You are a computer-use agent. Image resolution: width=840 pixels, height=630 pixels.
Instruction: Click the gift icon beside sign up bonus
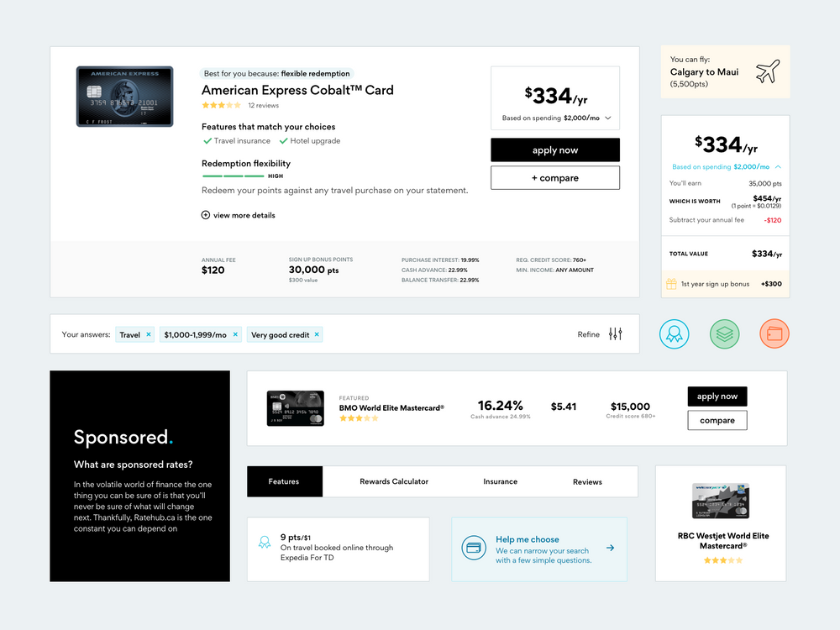[x=671, y=284]
